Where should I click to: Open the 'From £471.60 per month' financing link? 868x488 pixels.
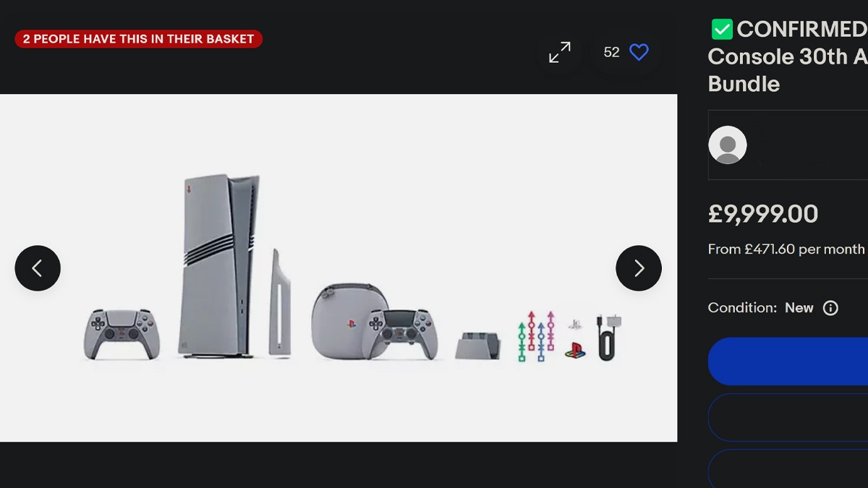pyautogui.click(x=786, y=249)
